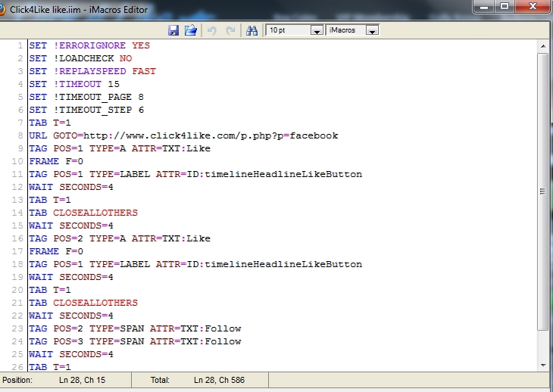This screenshot has width=553, height=392.
Task: Maximize the iMacros Editor window
Action: coord(502,7)
